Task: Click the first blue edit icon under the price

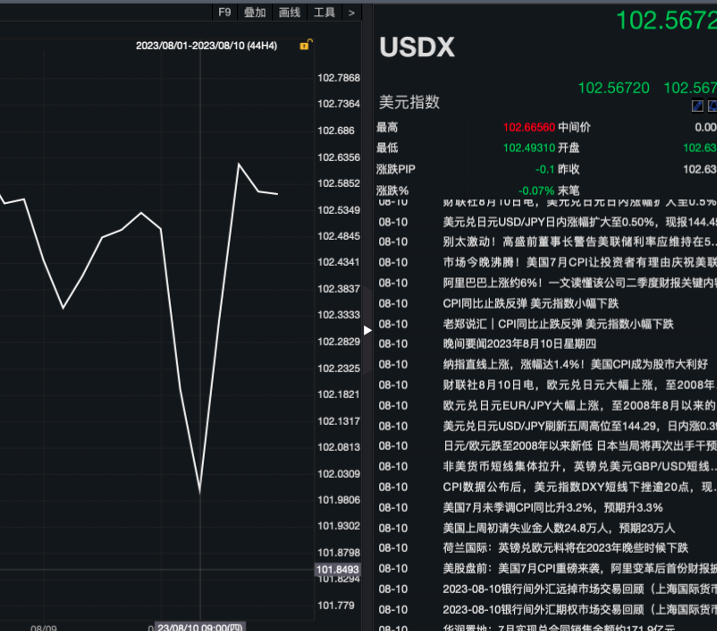Action: (x=697, y=106)
